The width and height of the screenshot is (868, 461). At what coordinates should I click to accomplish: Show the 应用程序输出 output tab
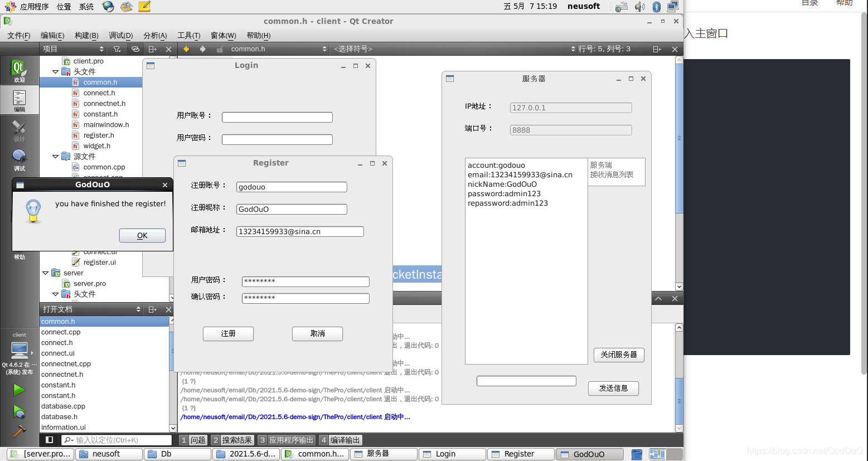[286, 440]
